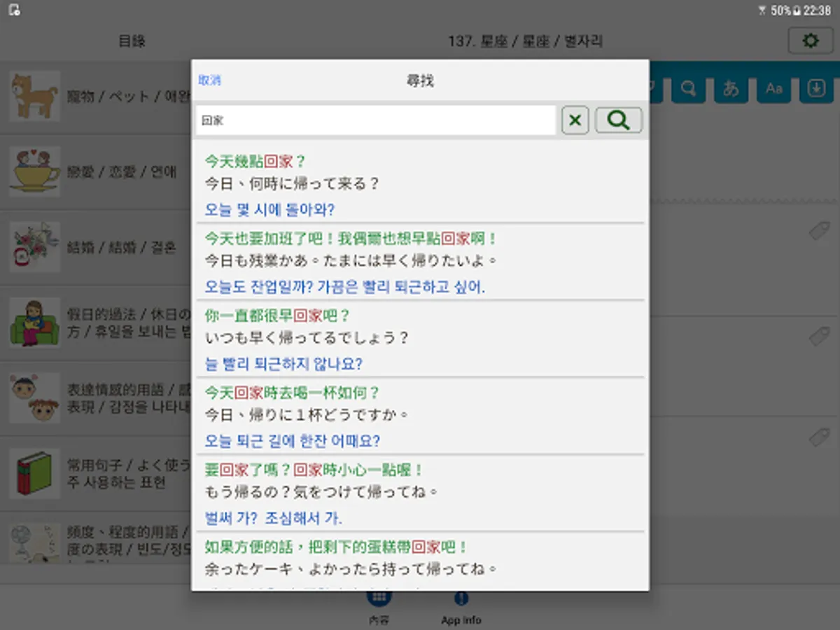Tap the magnifier icon in blue toolbar
The image size is (840, 630).
click(x=688, y=88)
